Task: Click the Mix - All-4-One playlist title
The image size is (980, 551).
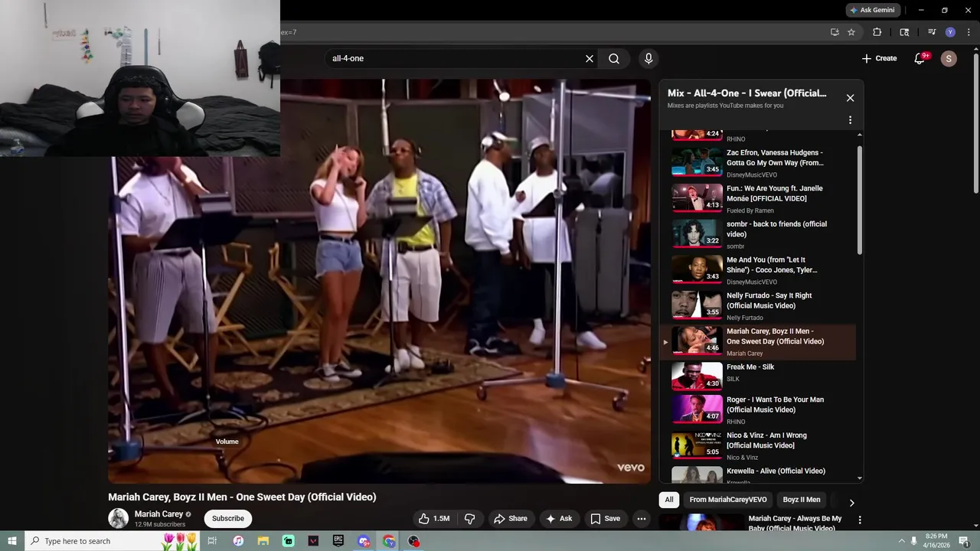Action: 746,93
